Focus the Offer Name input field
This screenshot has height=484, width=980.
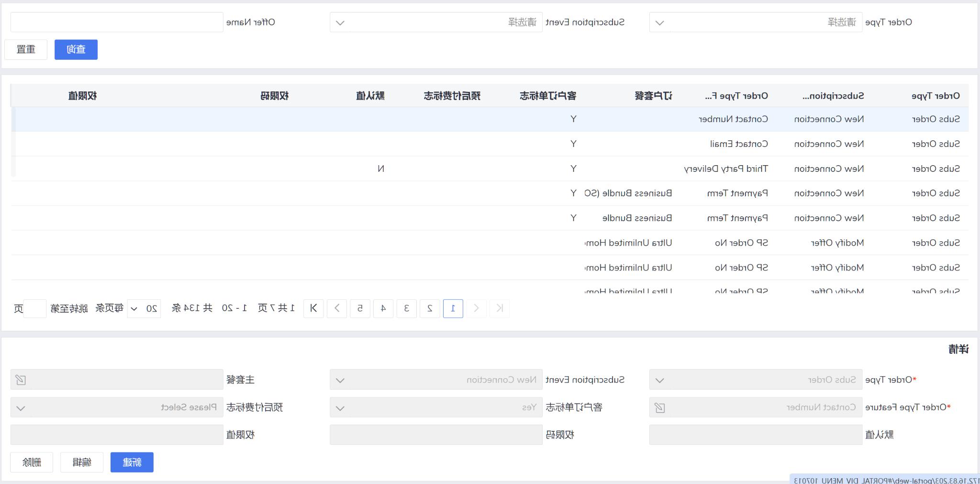pyautogui.click(x=117, y=22)
